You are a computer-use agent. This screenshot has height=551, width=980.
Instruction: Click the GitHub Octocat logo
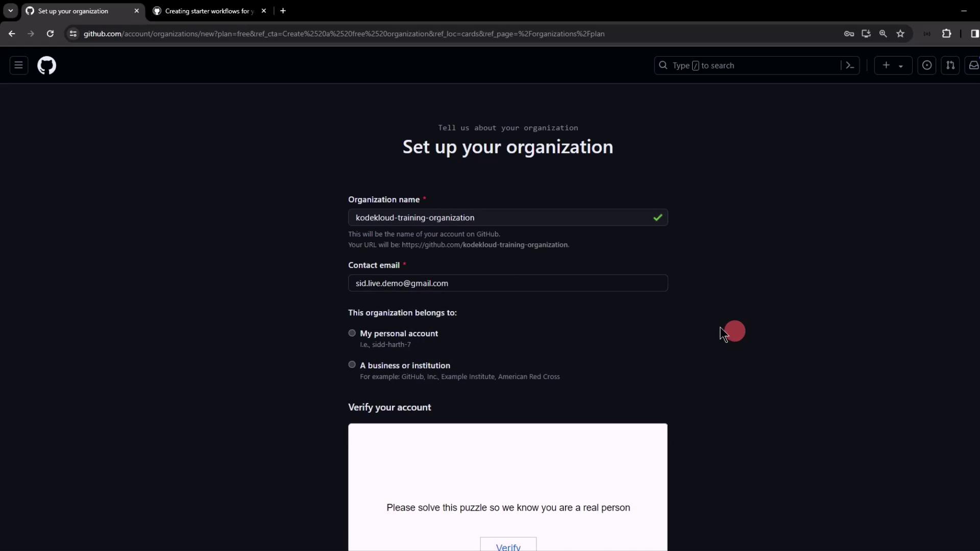(x=46, y=65)
